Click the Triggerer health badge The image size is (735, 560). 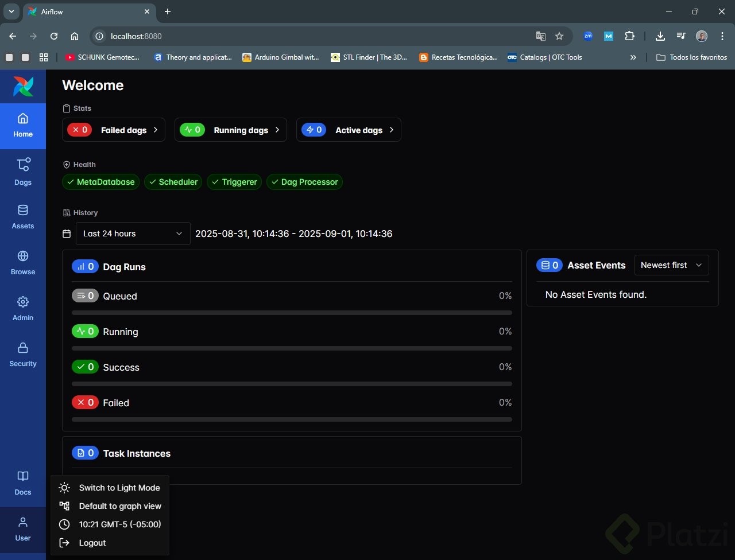(234, 182)
